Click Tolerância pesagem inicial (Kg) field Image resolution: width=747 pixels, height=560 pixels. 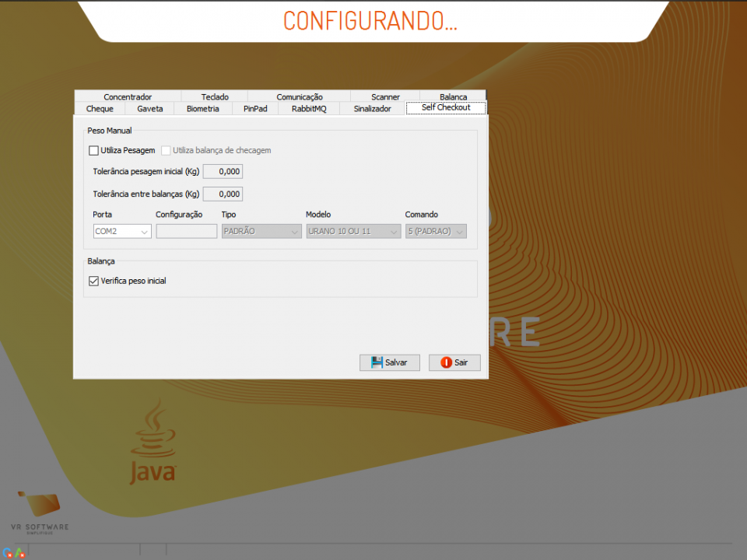tap(223, 171)
